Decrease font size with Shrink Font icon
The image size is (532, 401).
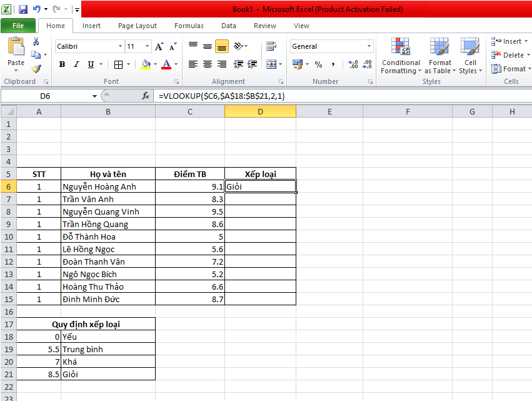click(x=173, y=46)
